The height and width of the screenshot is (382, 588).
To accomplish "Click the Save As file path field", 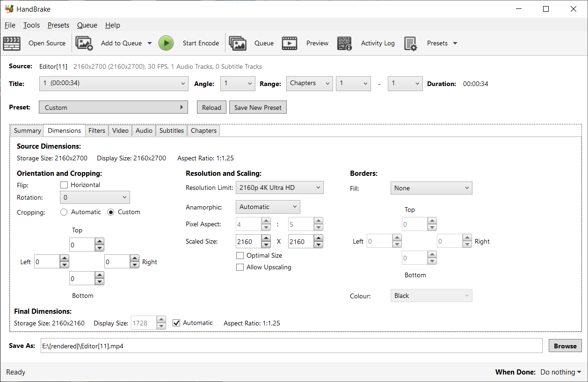I will click(291, 346).
